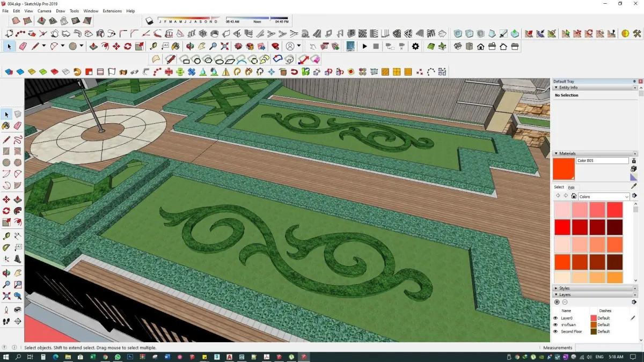Image resolution: width=644 pixels, height=362 pixels.
Task: Toggle visibility of the Second Floor layer
Action: (555, 331)
